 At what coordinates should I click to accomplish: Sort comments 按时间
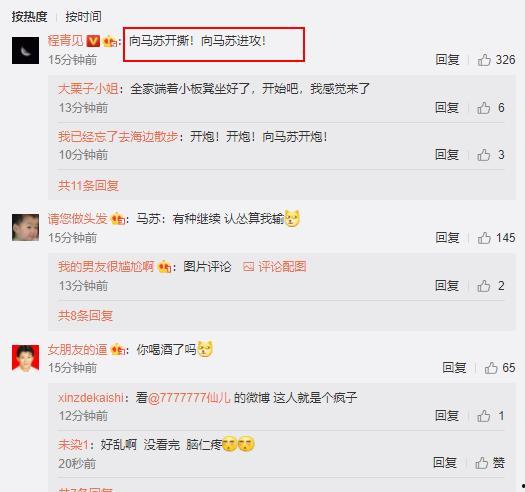[83, 16]
